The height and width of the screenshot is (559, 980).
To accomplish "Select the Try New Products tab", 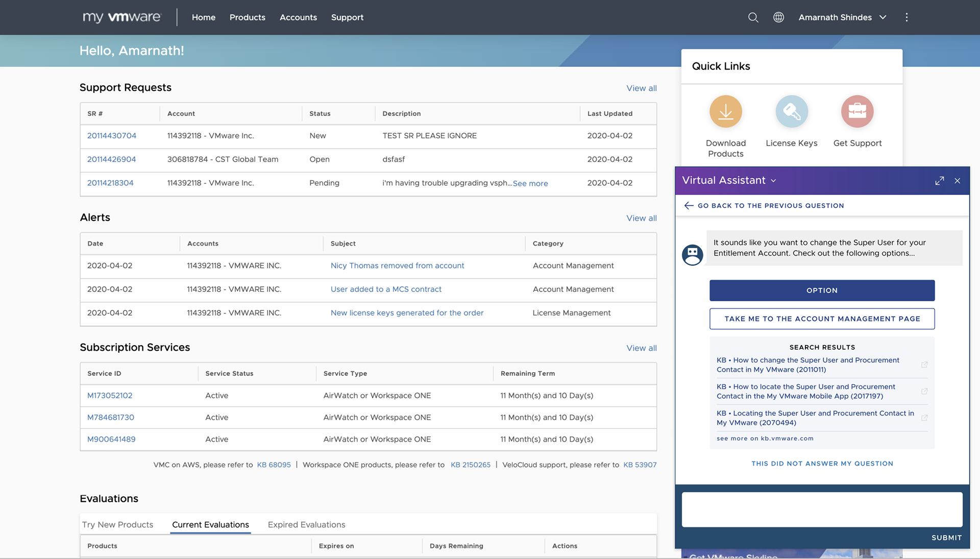I will (x=117, y=525).
